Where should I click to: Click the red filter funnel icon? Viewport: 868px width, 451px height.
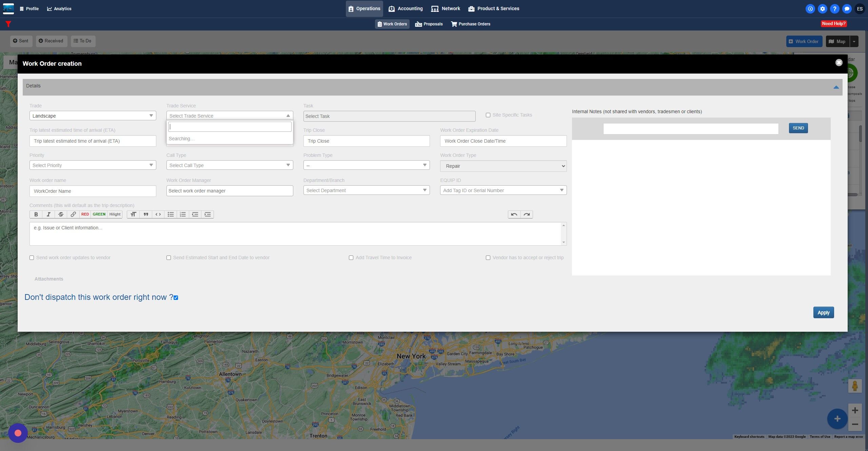click(x=8, y=24)
